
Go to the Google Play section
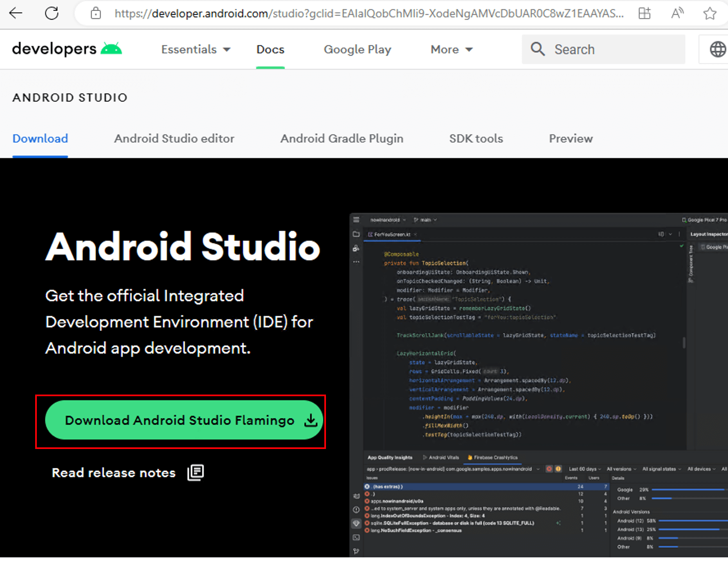coord(357,50)
